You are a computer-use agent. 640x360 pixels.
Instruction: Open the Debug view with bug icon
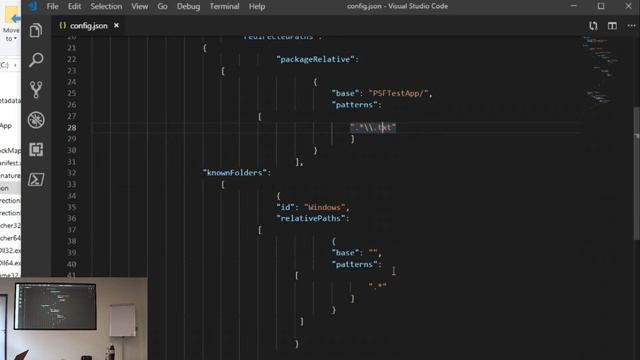tap(36, 120)
